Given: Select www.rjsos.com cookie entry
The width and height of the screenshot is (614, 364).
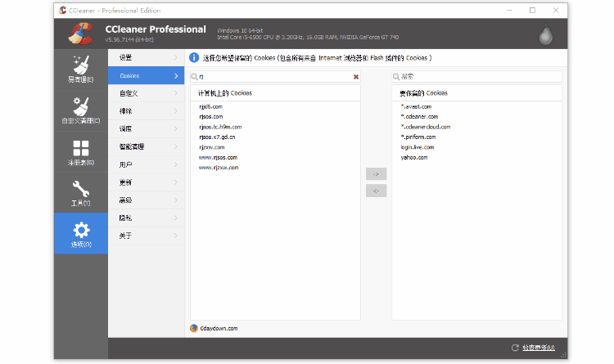Looking at the screenshot, I should [218, 157].
